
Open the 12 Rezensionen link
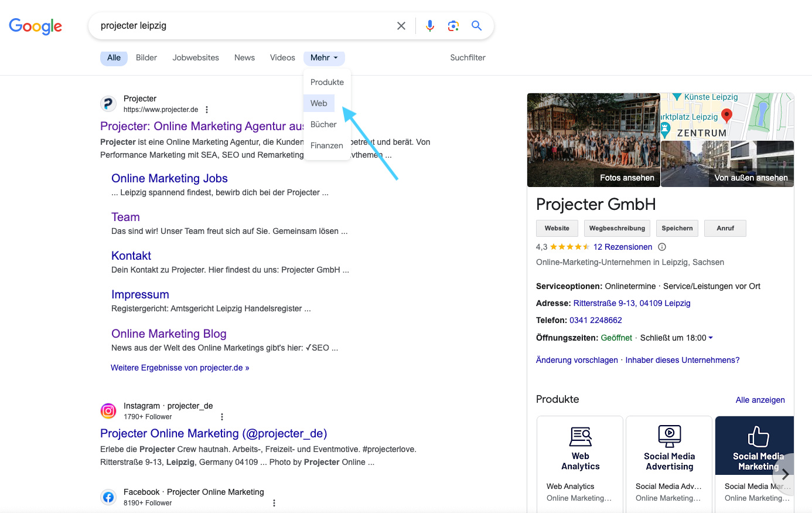[x=623, y=247]
